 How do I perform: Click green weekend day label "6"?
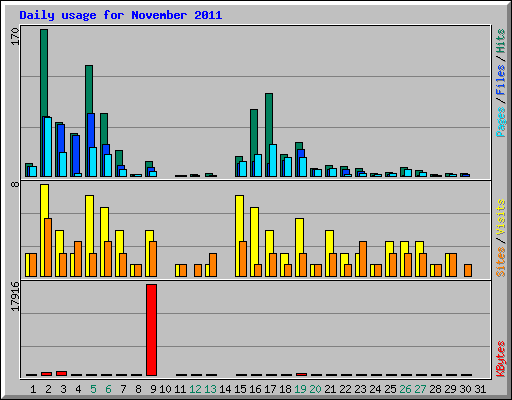[108, 389]
